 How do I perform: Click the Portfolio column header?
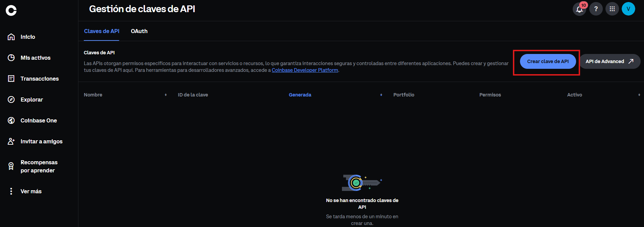(x=404, y=95)
